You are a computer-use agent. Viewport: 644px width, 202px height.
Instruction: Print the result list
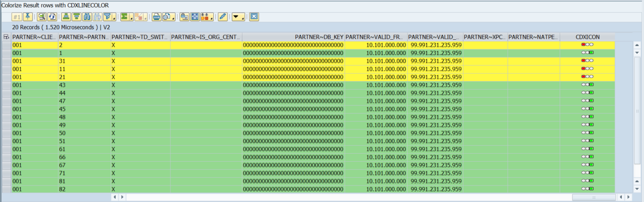156,17
